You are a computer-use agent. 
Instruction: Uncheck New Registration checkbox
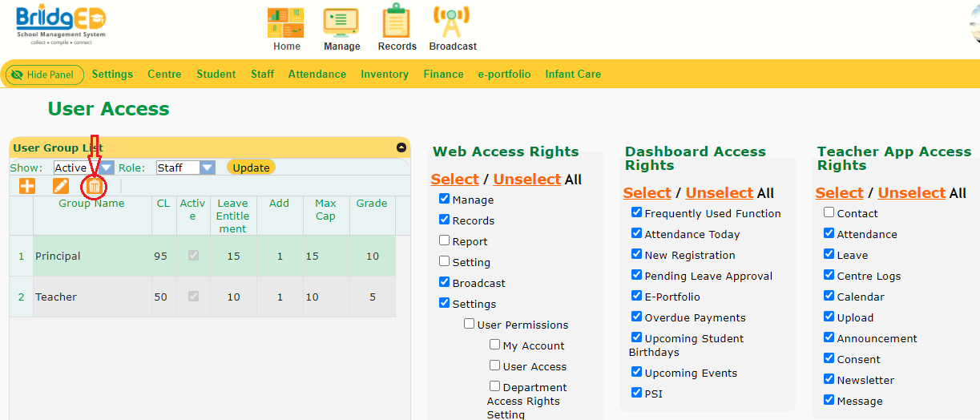[x=636, y=254]
